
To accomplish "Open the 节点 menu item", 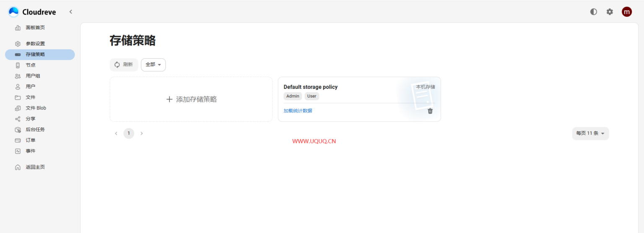I will click(x=31, y=65).
